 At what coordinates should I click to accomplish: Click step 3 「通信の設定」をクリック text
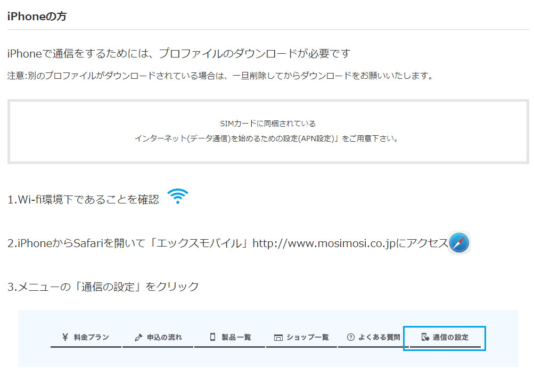pos(103,287)
